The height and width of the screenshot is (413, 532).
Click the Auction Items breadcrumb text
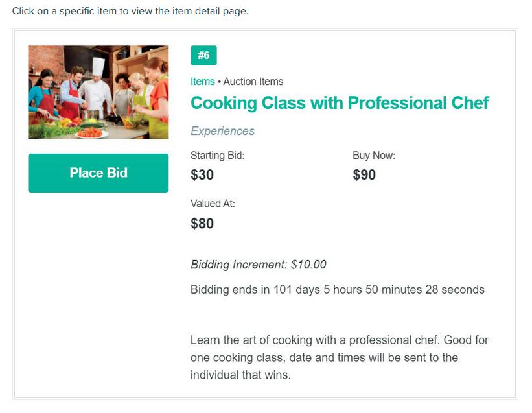click(x=253, y=82)
